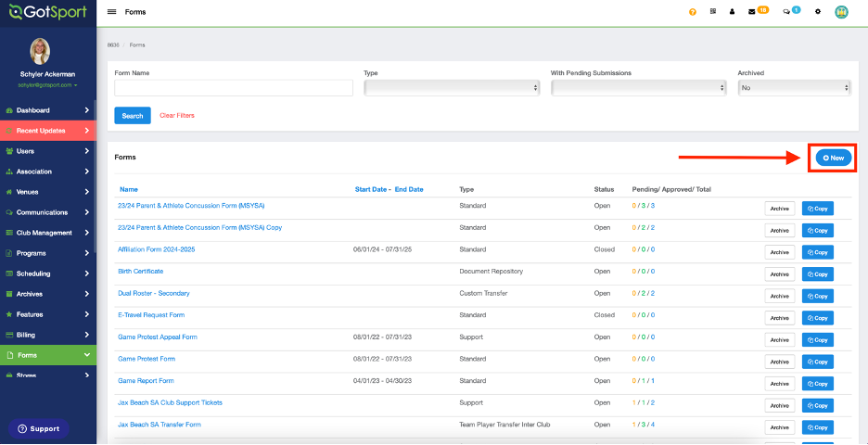Archive the E-Travel Request Form
The image size is (868, 445).
779,318
